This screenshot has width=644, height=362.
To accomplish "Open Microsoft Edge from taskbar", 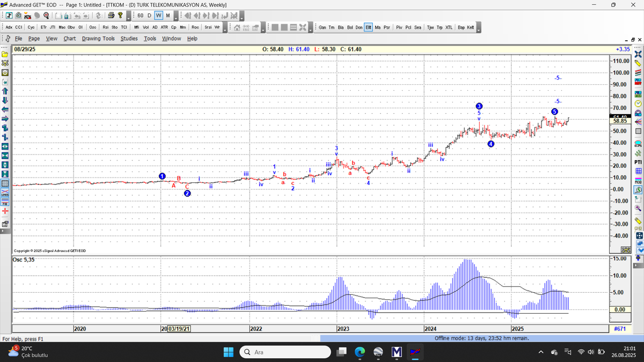I will tap(360, 352).
